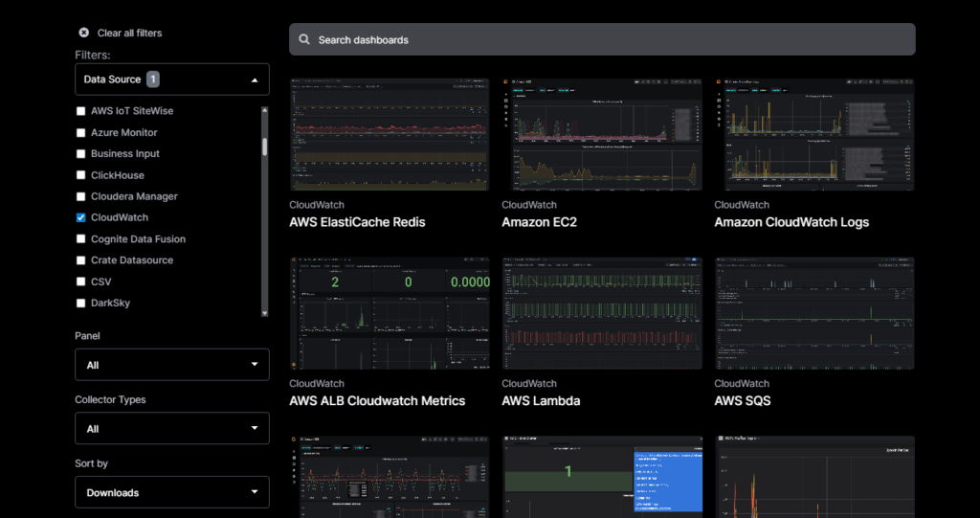The width and height of the screenshot is (980, 518).
Task: Click the Clear all filters X icon
Action: click(84, 33)
